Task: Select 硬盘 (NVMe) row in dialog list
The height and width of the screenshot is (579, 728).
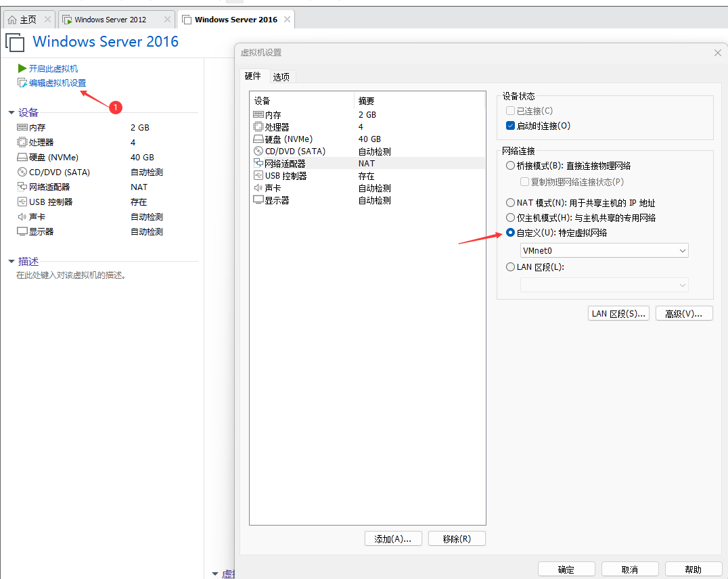Action: click(367, 139)
